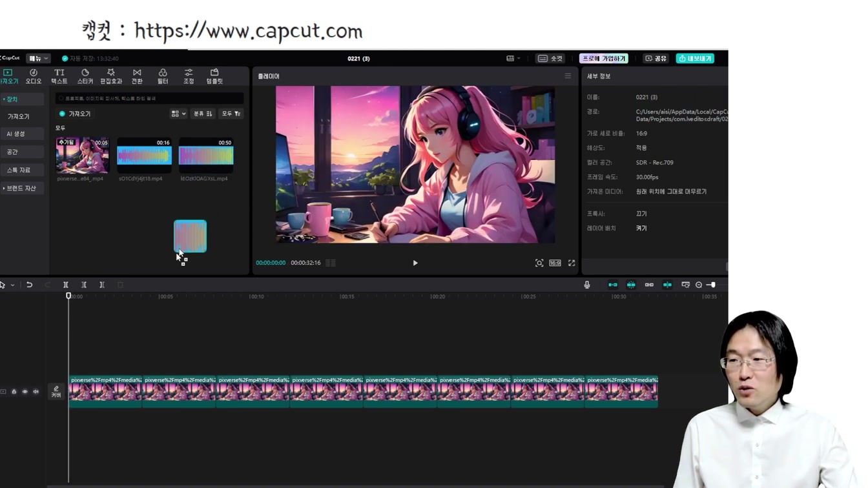Click the media search input field
The height and width of the screenshot is (488, 868).
tap(150, 98)
